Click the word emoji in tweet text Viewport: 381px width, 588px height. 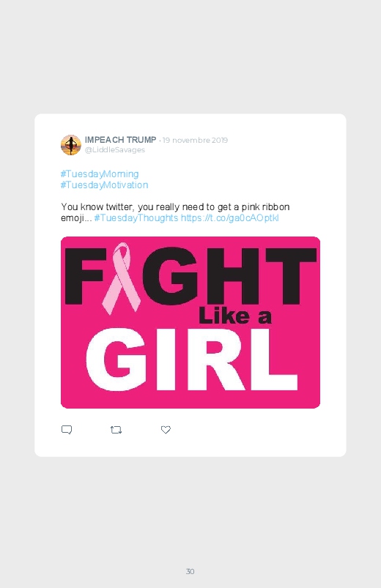(x=71, y=218)
